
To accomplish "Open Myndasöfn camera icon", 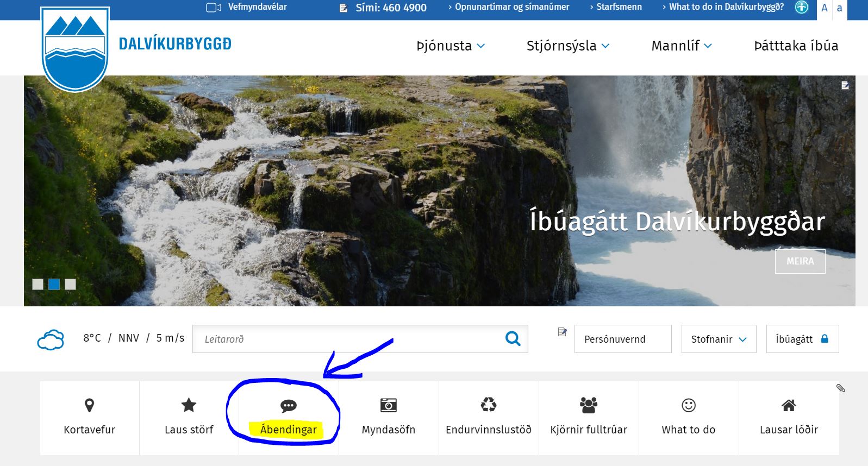I will [388, 405].
